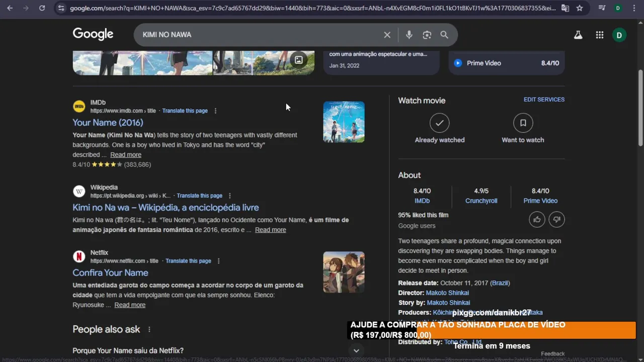The width and height of the screenshot is (644, 362).
Task: Open Search Labs flask icon
Action: (x=578, y=35)
